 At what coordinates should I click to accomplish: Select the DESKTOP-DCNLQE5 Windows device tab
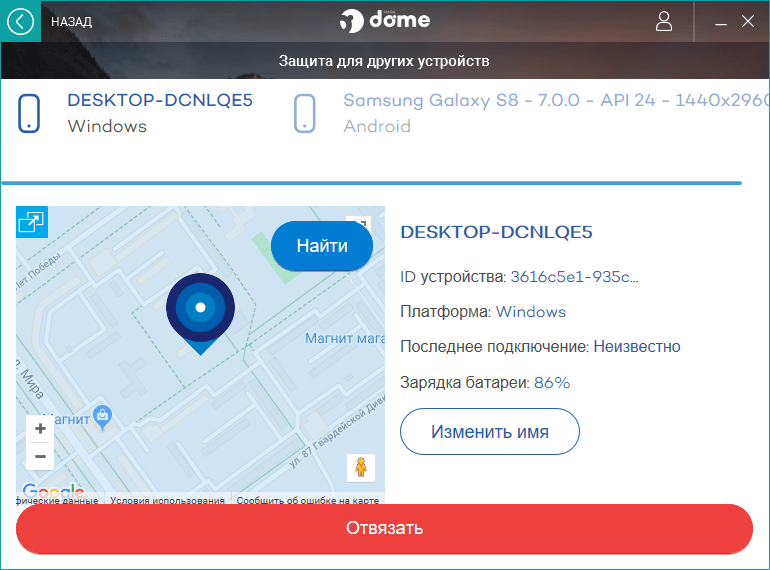tap(136, 113)
